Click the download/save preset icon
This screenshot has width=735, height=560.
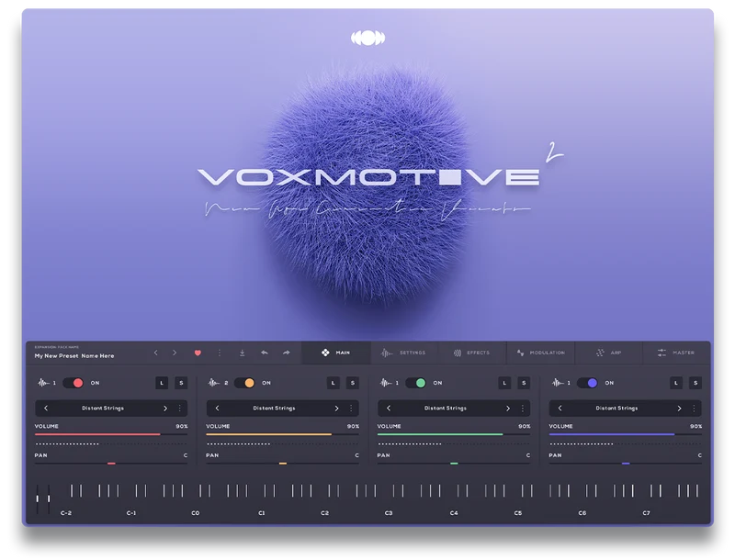click(242, 353)
